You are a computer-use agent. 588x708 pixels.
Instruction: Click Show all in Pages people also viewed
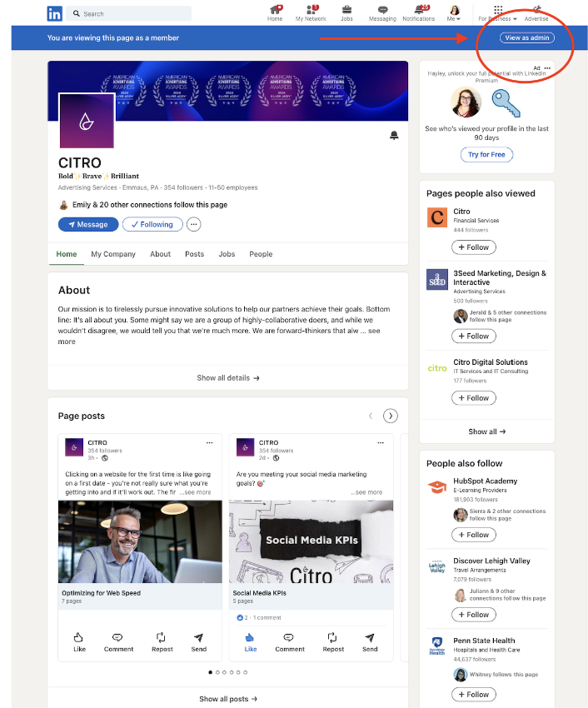coord(487,431)
